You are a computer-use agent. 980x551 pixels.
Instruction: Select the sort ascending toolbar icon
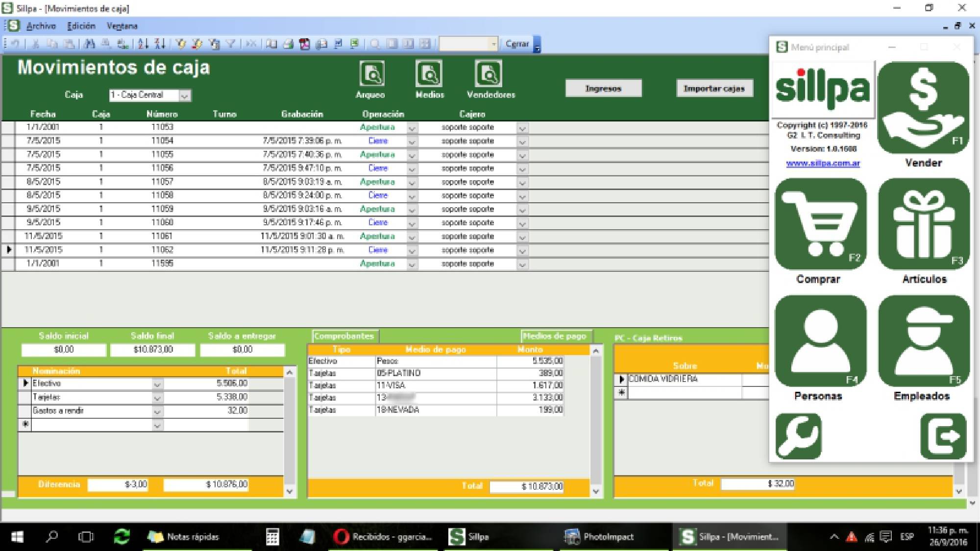(x=143, y=44)
